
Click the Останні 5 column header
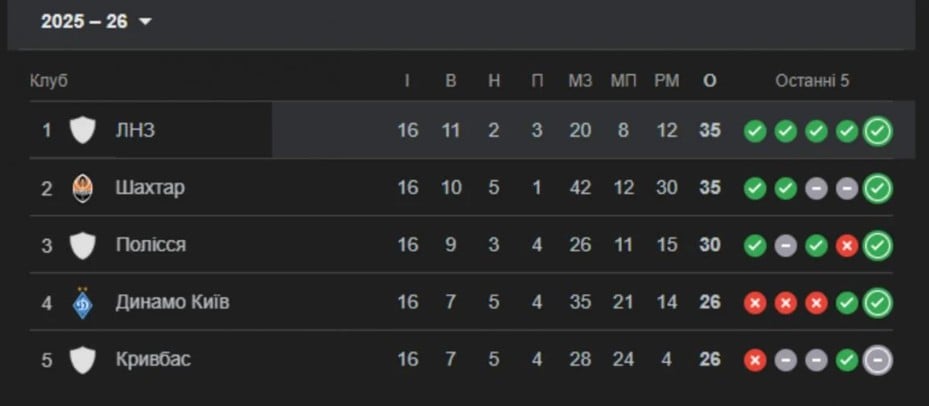pos(812,81)
